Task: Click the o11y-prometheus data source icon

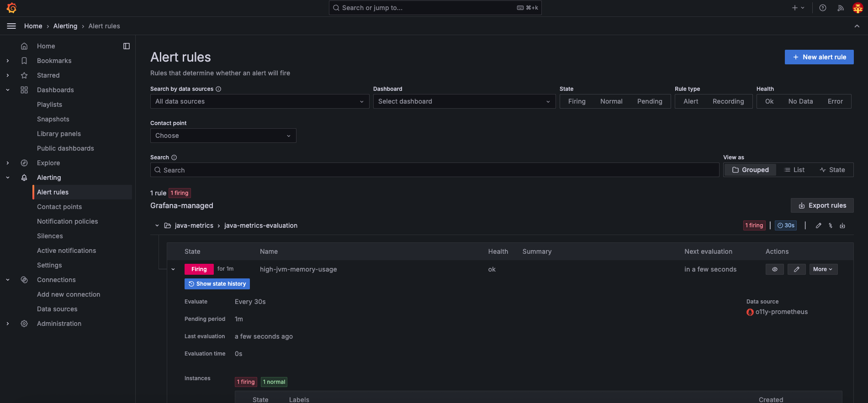Action: coord(750,312)
